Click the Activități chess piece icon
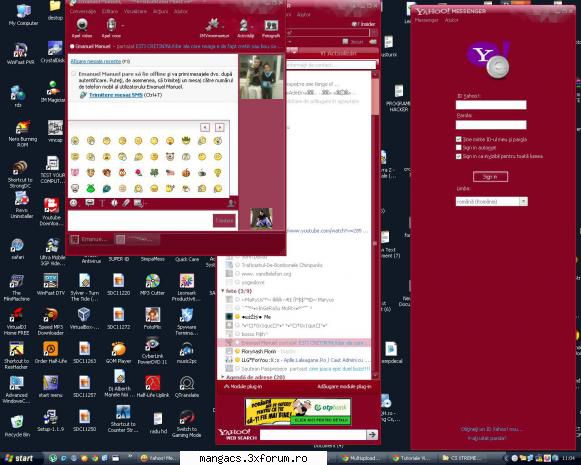The image size is (581, 465). (x=244, y=25)
